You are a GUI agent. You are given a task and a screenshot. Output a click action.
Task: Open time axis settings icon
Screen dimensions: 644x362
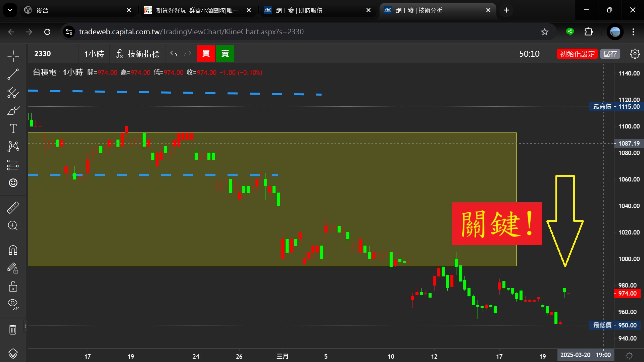(x=629, y=355)
